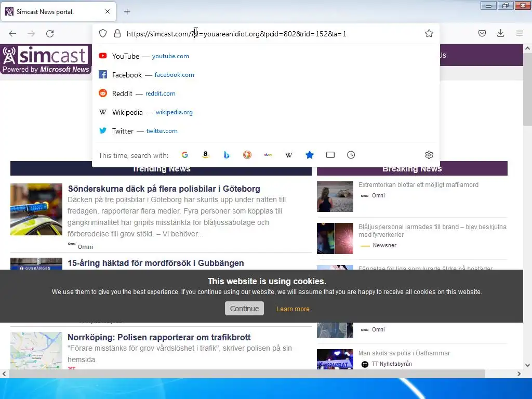532x399 pixels.
Task: Choose the Reddit suggestion
Action: [x=266, y=94]
